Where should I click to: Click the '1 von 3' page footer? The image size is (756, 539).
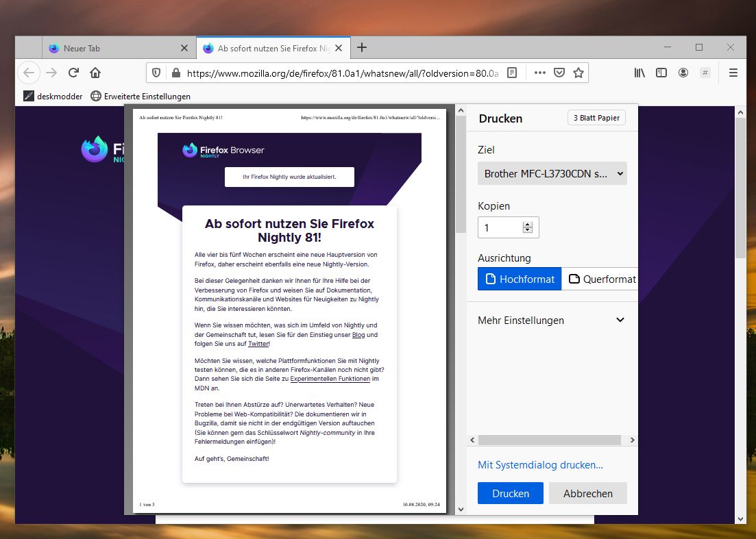coord(147,504)
